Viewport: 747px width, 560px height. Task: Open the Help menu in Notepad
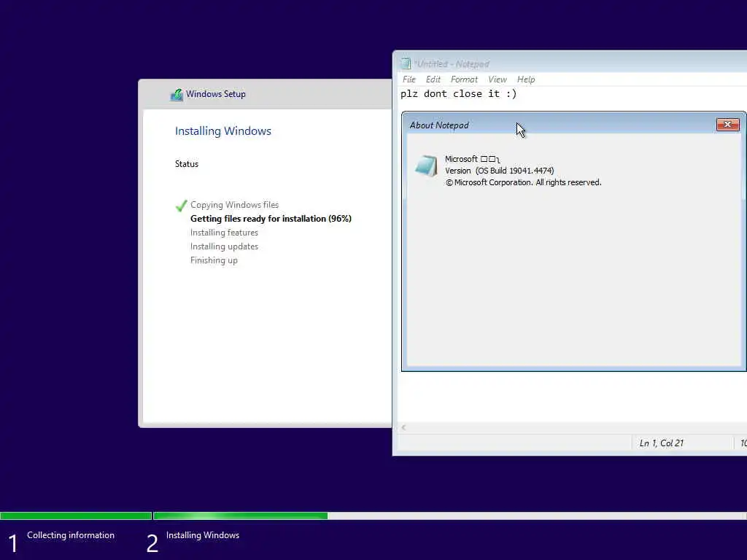pos(526,79)
